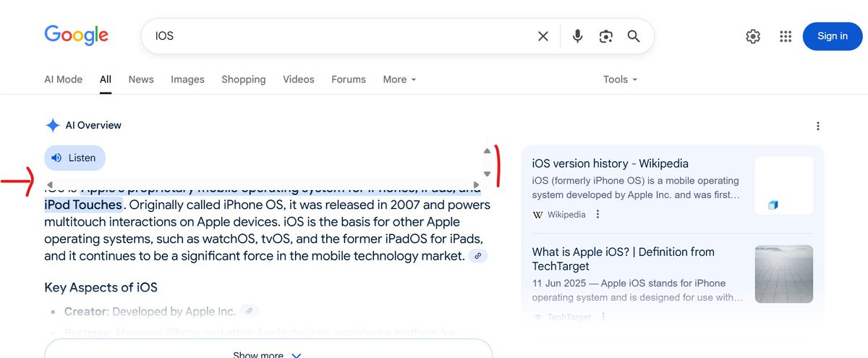The image size is (868, 358).
Task: Click the left scroll arrow under Listen
Action: click(x=49, y=185)
